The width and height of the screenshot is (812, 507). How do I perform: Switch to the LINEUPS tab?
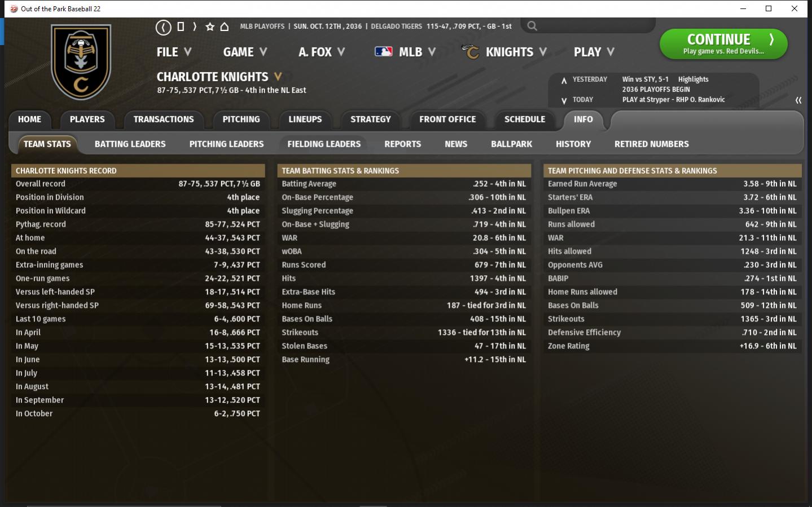pyautogui.click(x=305, y=120)
